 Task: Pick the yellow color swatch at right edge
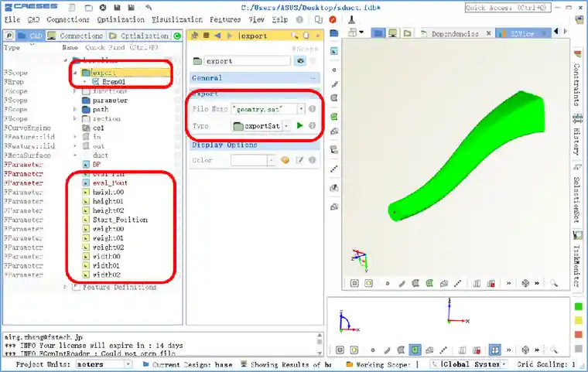pos(579,320)
